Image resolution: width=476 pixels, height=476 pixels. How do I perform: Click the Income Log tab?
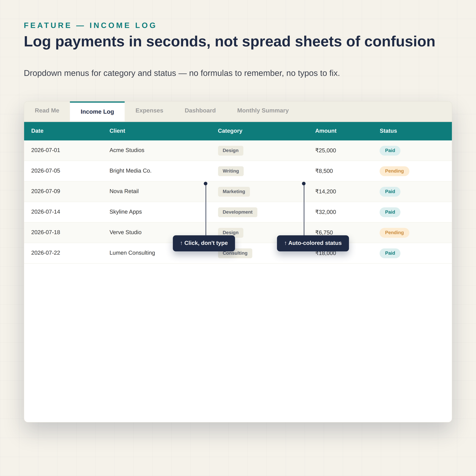click(97, 112)
